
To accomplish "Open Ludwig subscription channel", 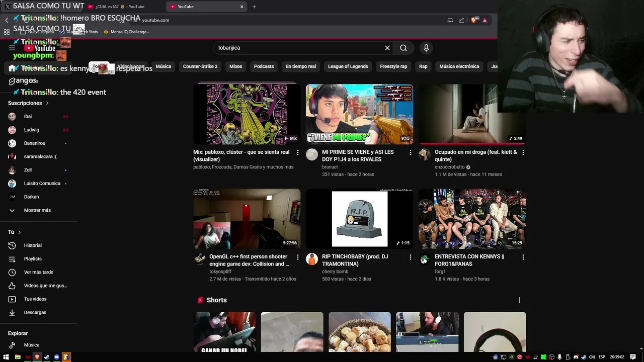I will 39,130.
